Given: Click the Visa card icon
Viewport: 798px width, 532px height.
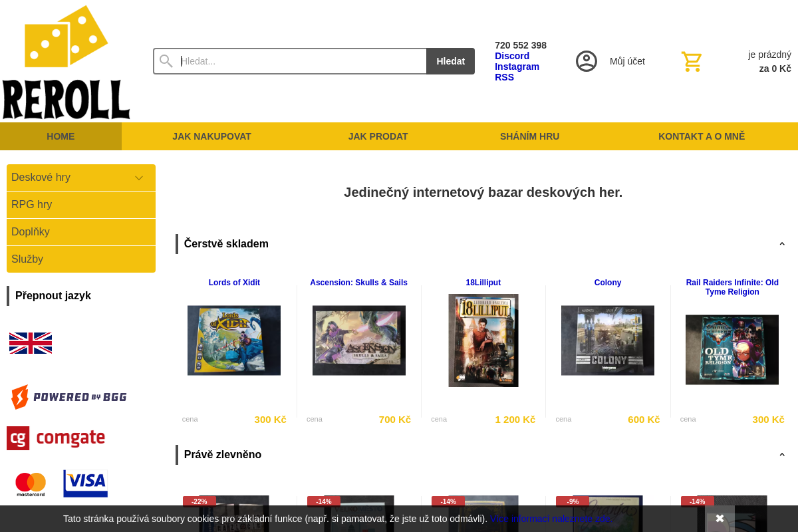Looking at the screenshot, I should coord(85,483).
